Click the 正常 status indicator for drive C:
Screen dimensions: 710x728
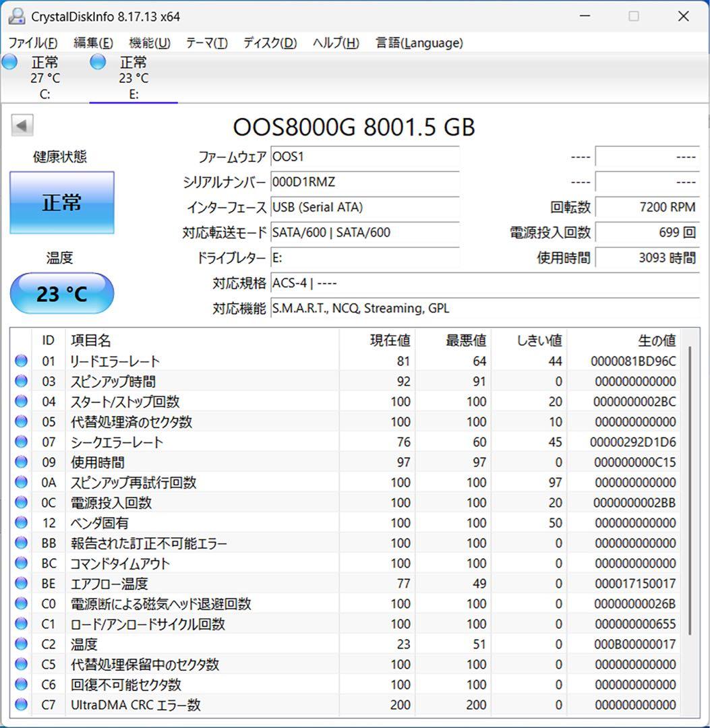pos(45,61)
